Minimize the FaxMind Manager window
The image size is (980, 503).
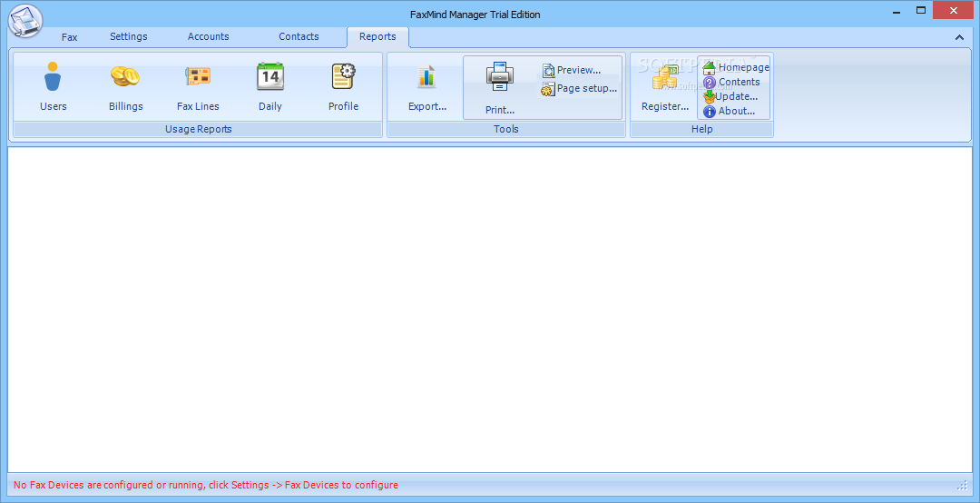(896, 11)
